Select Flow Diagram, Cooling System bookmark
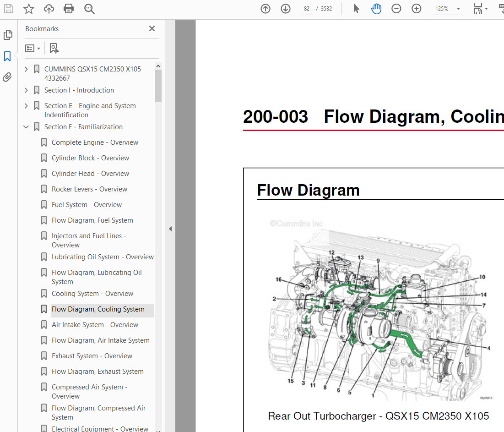The height and width of the screenshot is (432, 504). (x=98, y=309)
